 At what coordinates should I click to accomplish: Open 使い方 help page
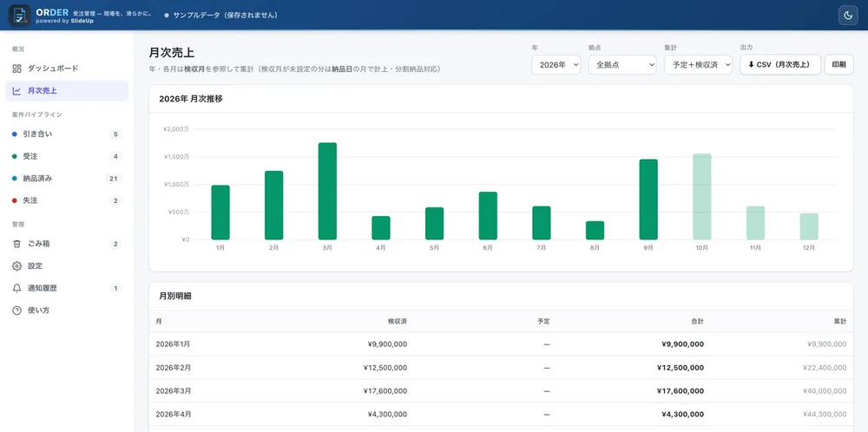pyautogui.click(x=67, y=311)
